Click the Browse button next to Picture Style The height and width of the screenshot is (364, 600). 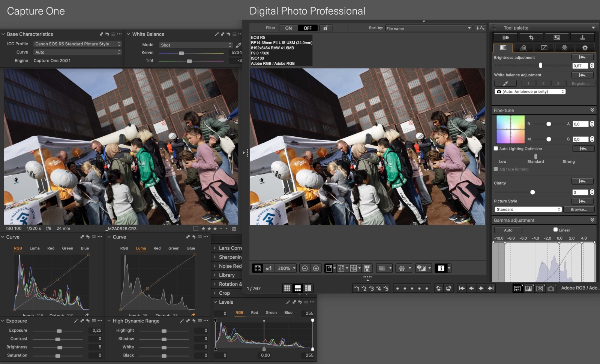[x=579, y=209]
